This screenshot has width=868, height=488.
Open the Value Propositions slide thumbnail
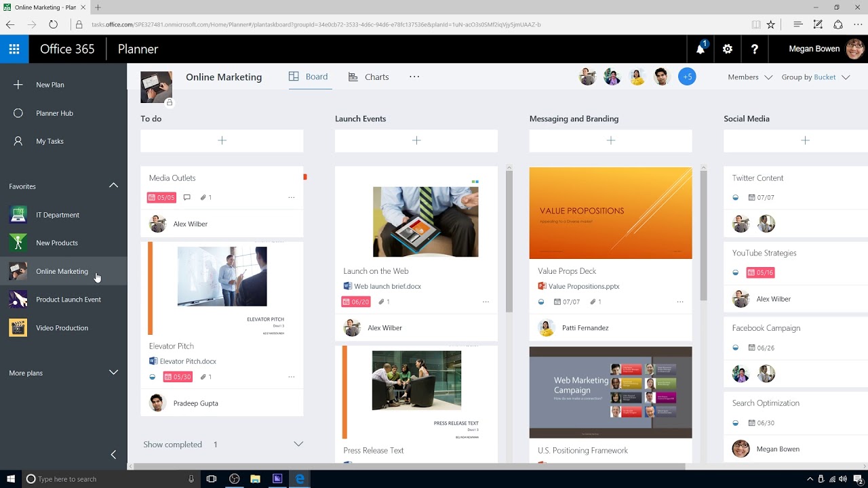coord(611,213)
